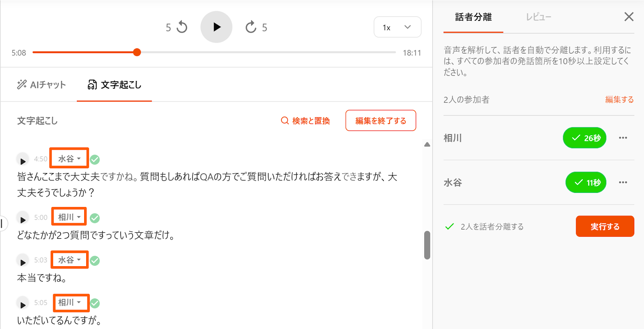Screen dimensions: 644x329
Task: Click the 5:03 timestamp
Action: (x=41, y=260)
